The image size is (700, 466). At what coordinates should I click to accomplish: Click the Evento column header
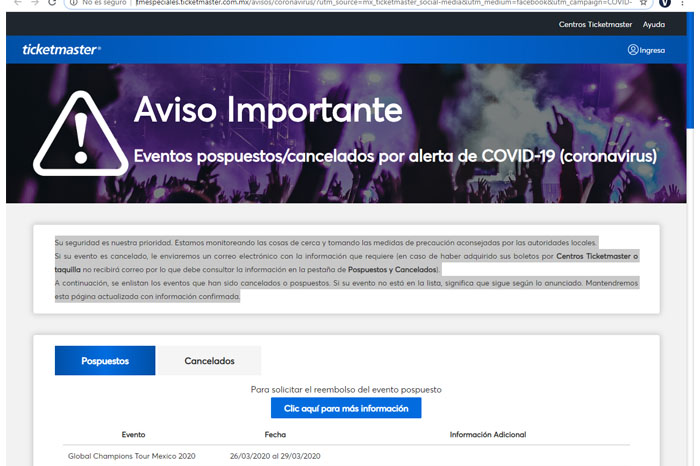133,435
